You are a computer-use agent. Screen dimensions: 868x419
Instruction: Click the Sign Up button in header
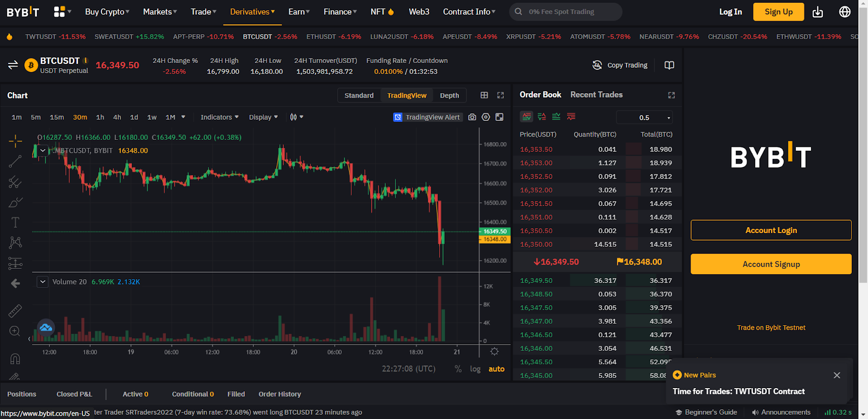click(778, 12)
